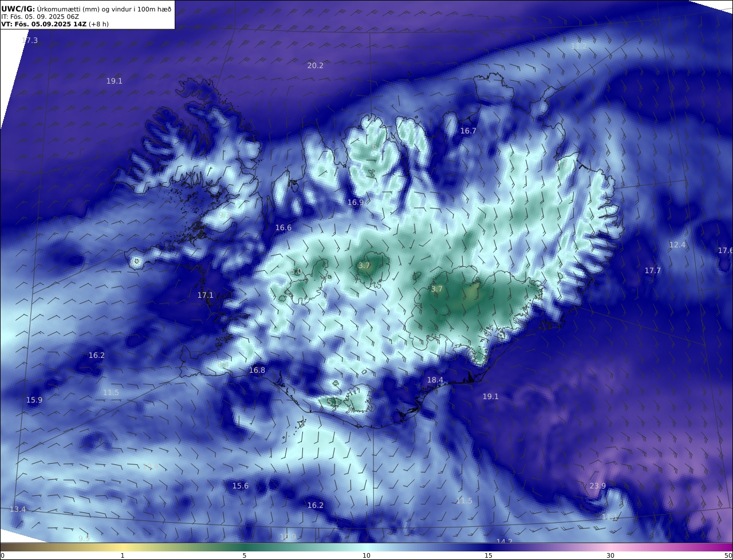The image size is (733, 560).
Task: Click the colorbar tick label 1
Action: point(123,555)
